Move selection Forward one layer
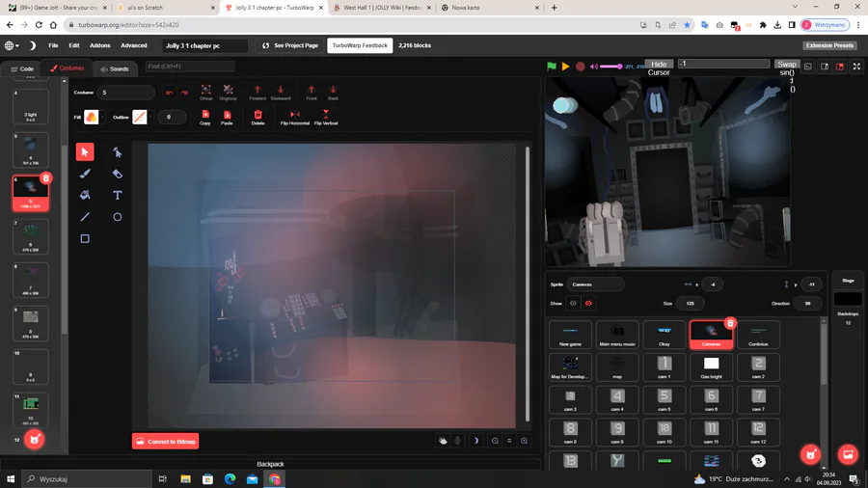This screenshot has height=488, width=868. point(258,92)
